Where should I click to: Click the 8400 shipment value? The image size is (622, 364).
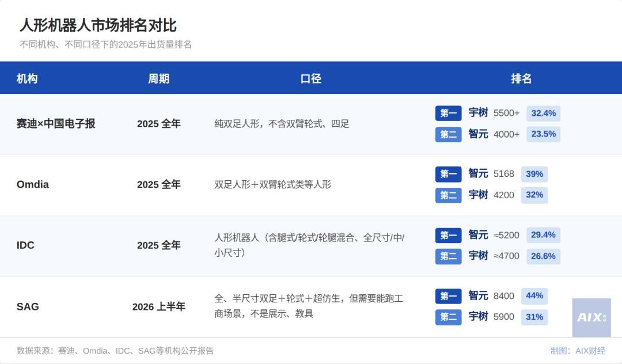tap(504, 296)
